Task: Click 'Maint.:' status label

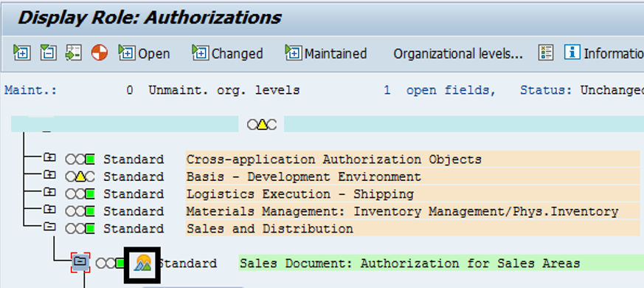Action: click(31, 91)
